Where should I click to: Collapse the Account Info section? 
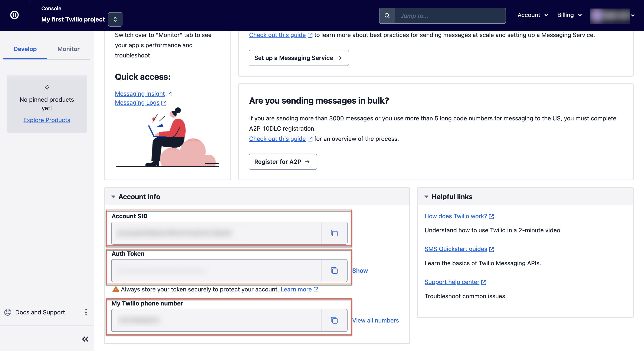113,197
